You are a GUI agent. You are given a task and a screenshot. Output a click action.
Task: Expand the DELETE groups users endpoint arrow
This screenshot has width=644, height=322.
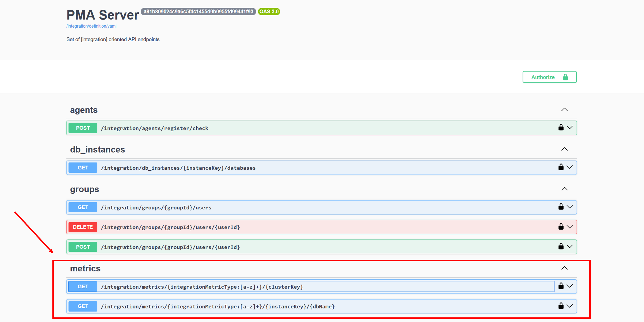point(570,227)
